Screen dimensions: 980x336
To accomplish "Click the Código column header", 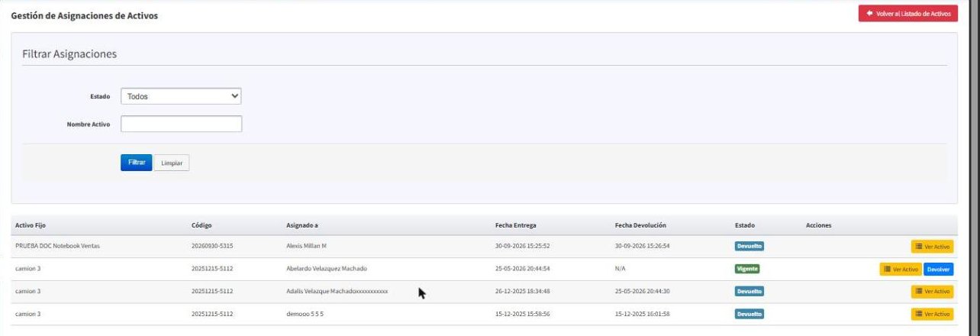I will [x=201, y=225].
